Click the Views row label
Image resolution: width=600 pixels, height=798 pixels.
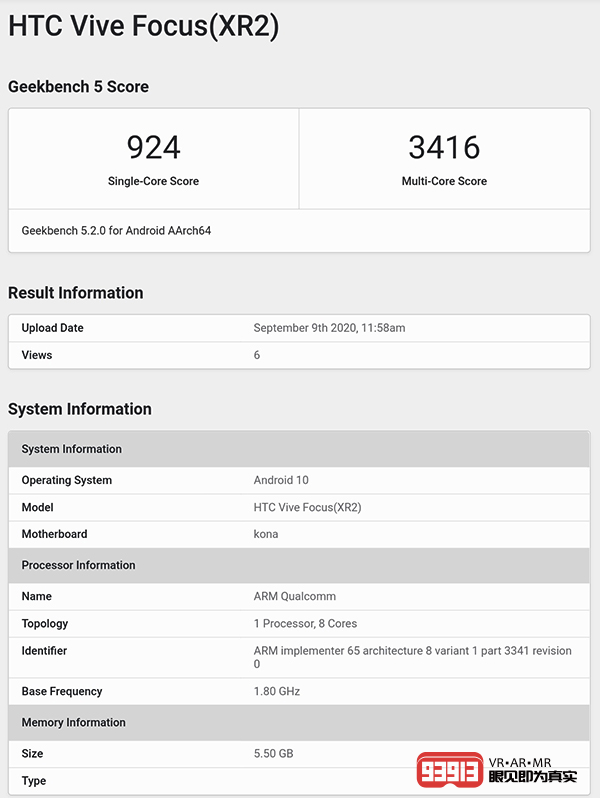coord(37,355)
